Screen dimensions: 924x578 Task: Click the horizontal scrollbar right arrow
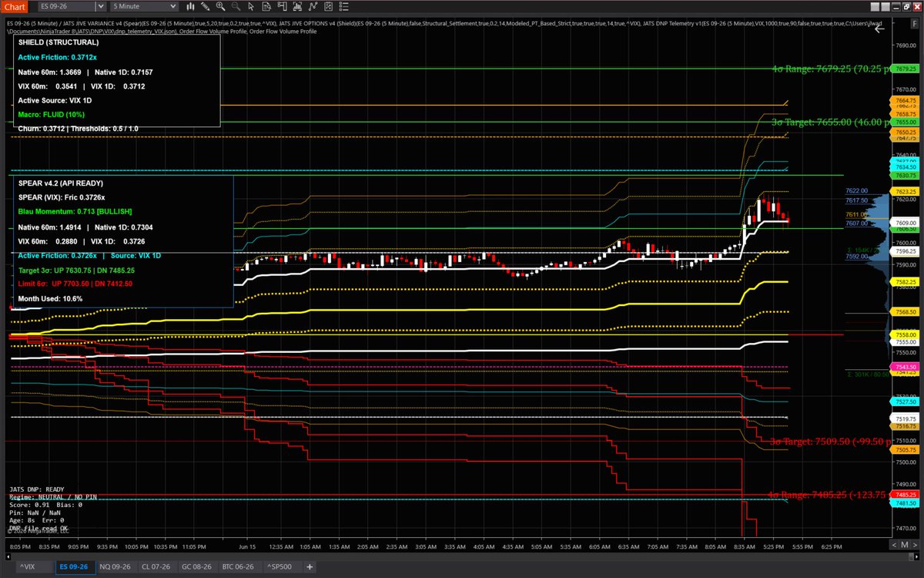click(x=916, y=556)
